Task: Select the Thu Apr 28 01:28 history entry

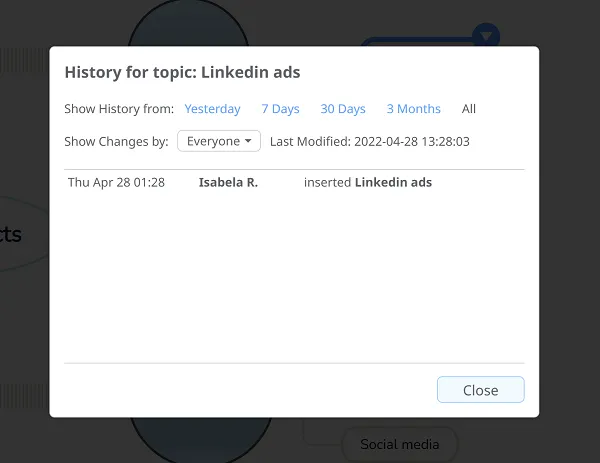Action: (116, 183)
